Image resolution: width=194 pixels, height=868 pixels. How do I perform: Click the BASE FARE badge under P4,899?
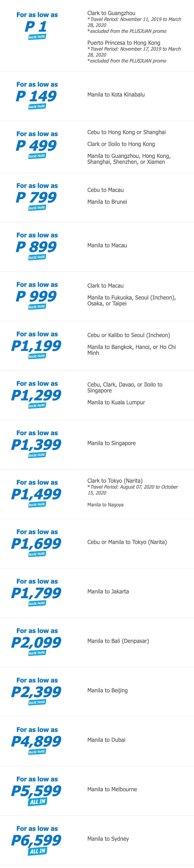(x=37, y=752)
